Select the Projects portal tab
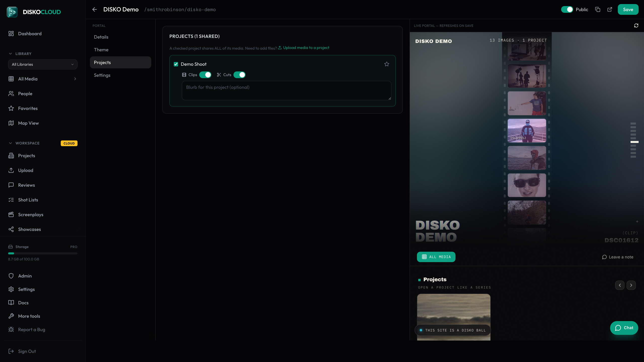644x362 pixels. (120, 62)
